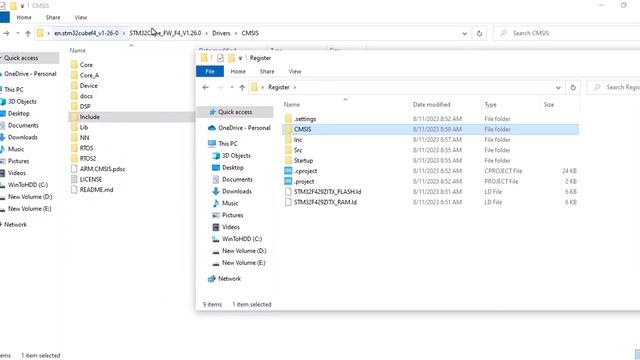The width and height of the screenshot is (640, 360).
Task: Open the Share tab in CMSIS window
Action: [x=53, y=18]
